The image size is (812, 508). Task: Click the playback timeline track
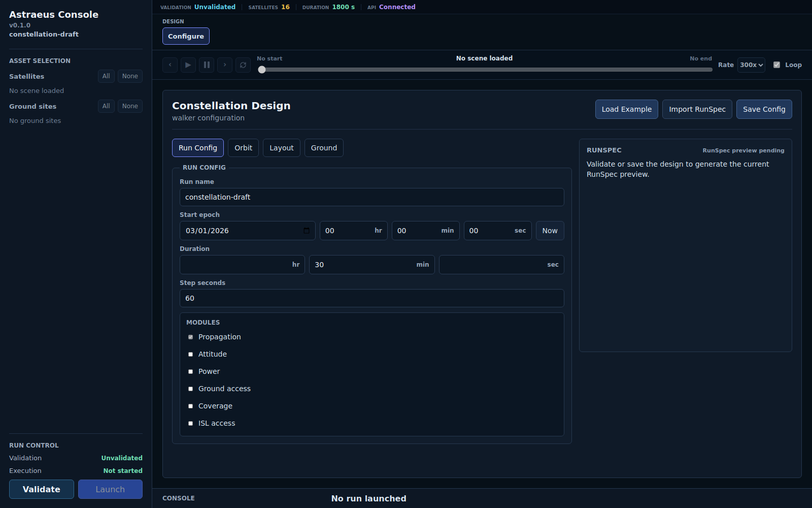tap(485, 70)
